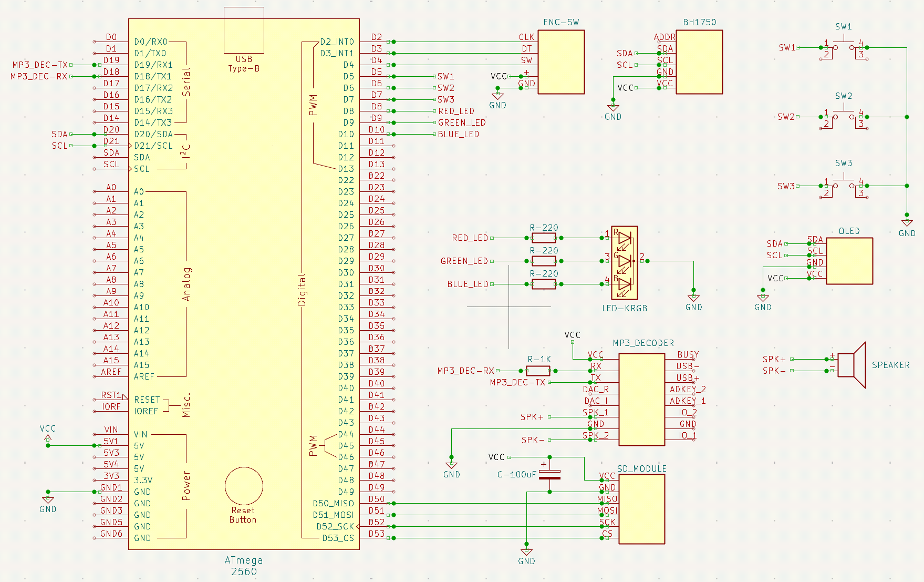
Task: Click the SW3 net label at pin D7
Action: (x=446, y=99)
